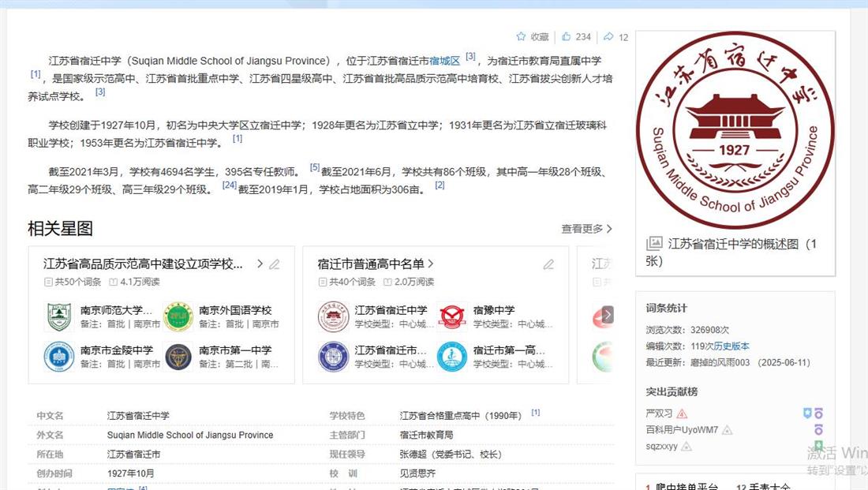Screen dimensions: 868x490
Task: Click the reading count icon showing 4.1万阅读
Action: pos(113,282)
